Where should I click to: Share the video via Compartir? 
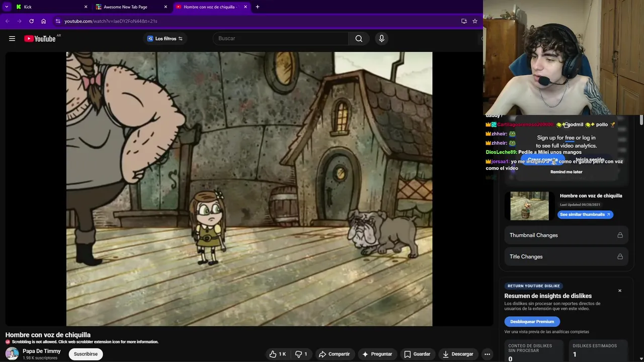point(334,354)
